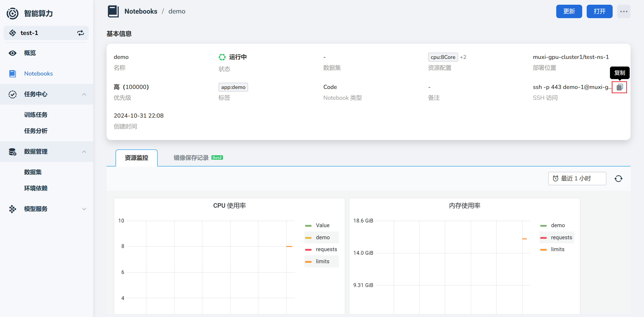Click the CPU 使用率 chart title
The height and width of the screenshot is (317, 644).
click(x=230, y=206)
